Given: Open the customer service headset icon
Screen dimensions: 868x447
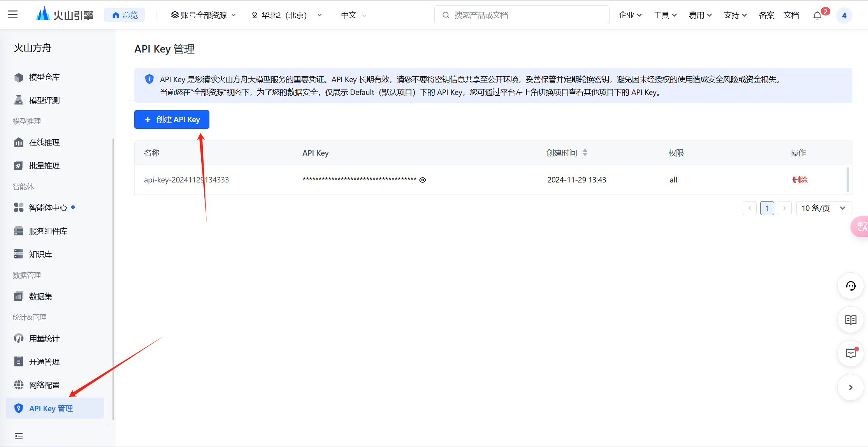Looking at the screenshot, I should point(850,286).
